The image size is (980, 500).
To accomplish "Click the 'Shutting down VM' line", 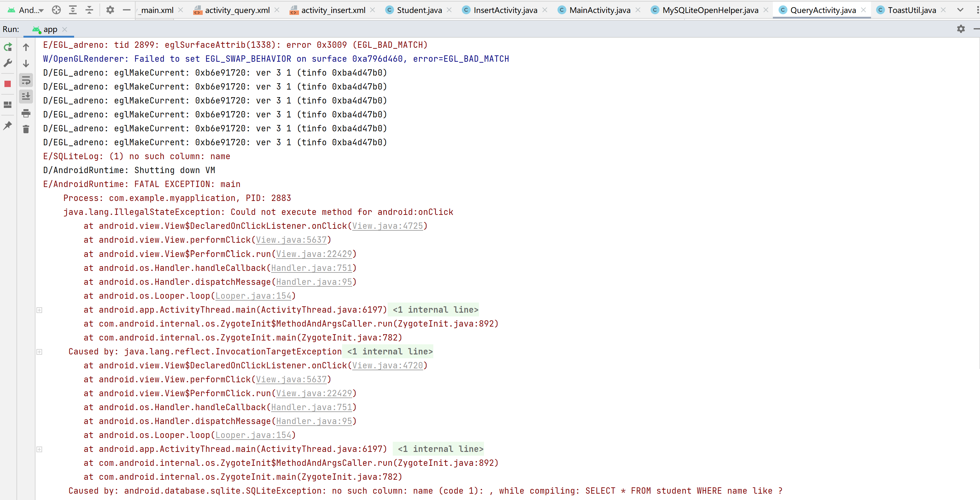I will coord(129,170).
